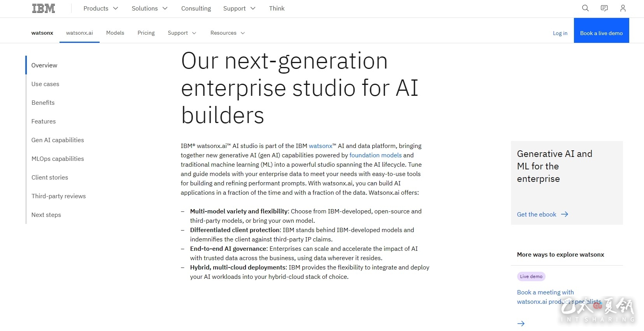Select the watsonx.ai tab
This screenshot has height=331, width=644.
tap(79, 33)
